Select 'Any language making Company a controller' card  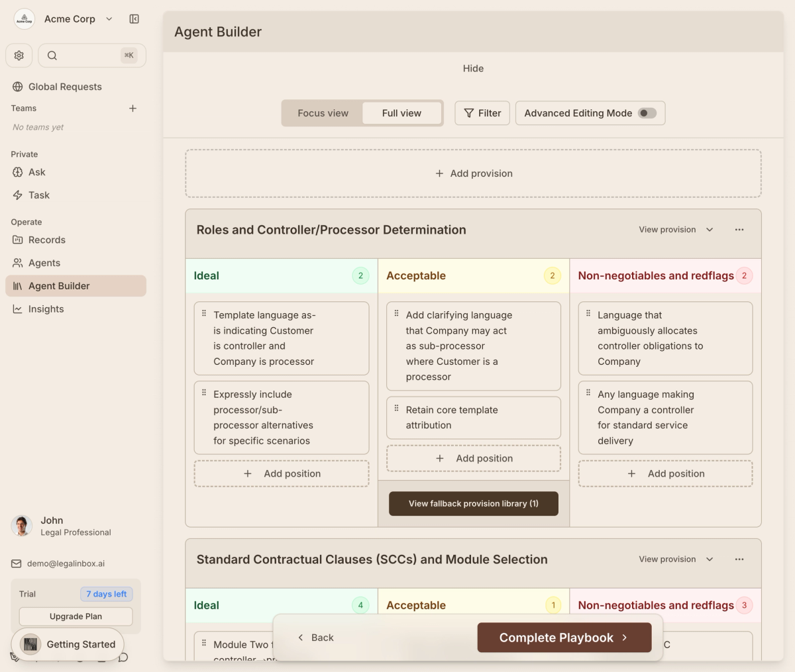pyautogui.click(x=665, y=418)
